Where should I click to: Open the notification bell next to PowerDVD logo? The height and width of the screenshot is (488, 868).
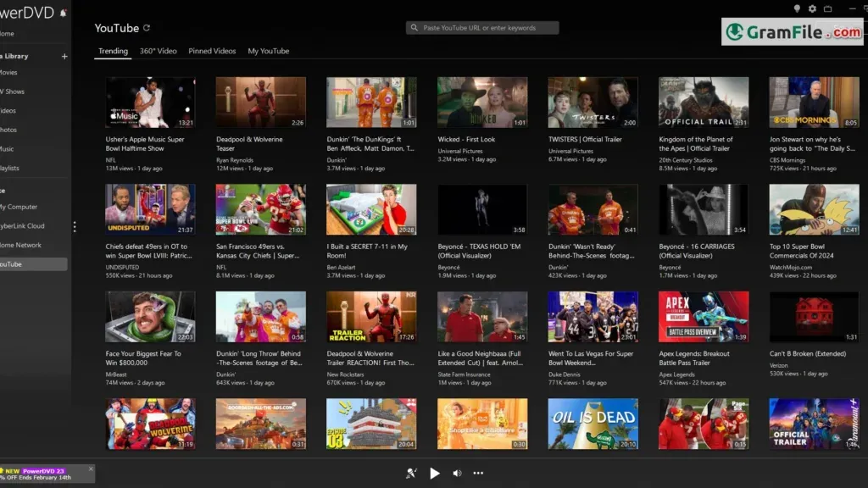(63, 13)
